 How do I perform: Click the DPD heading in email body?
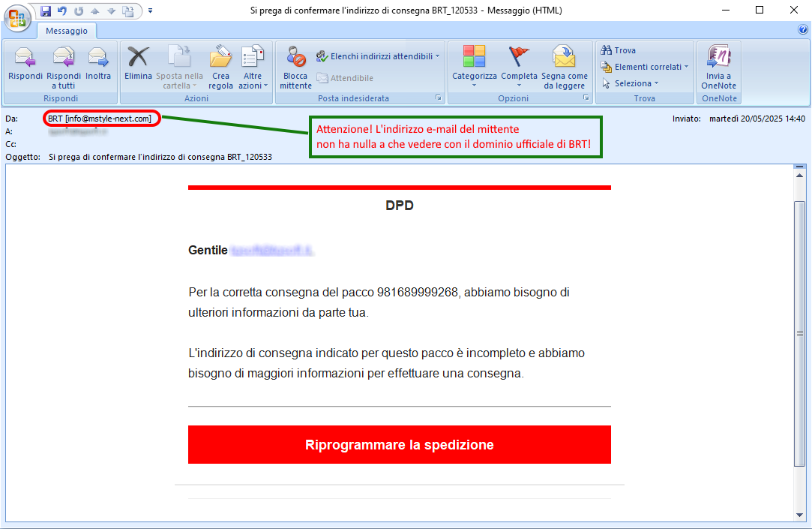point(400,205)
